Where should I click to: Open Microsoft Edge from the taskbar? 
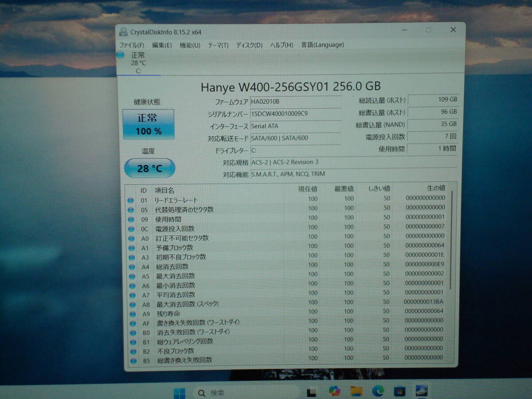point(378,391)
